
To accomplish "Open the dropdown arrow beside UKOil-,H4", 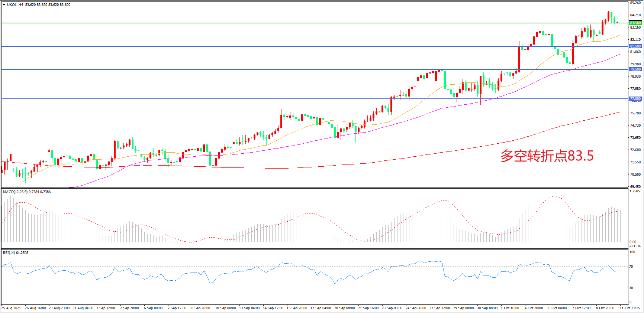I will pyautogui.click(x=4, y=5).
